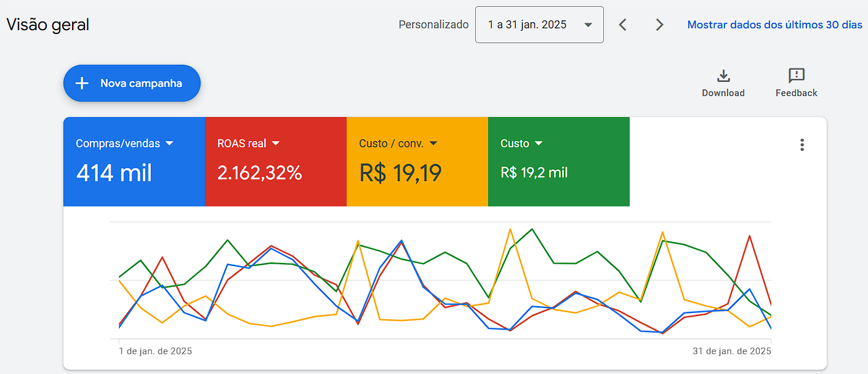Click the Personalizado date label
The height and width of the screenshot is (374, 868).
point(433,23)
